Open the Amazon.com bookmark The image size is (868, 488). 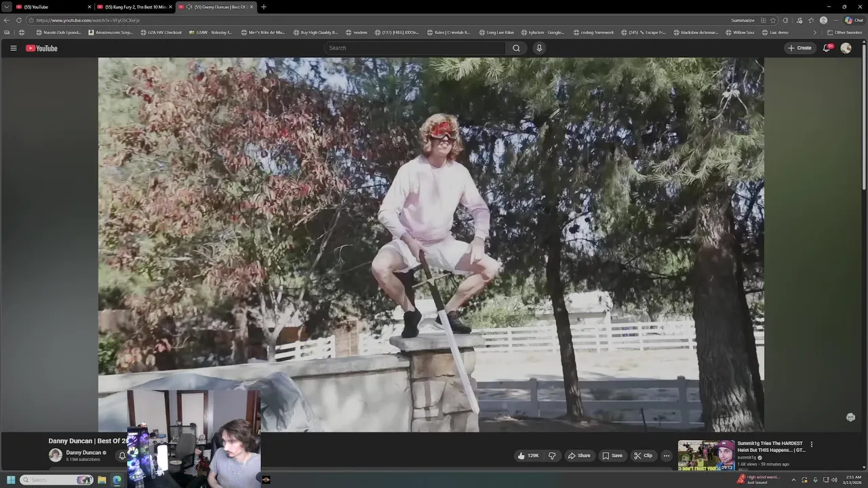click(x=111, y=32)
